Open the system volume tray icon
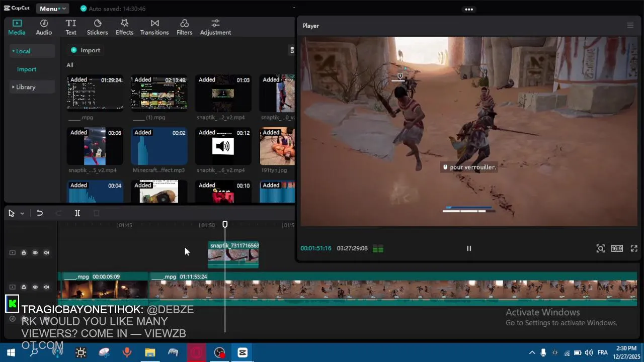 (x=589, y=352)
